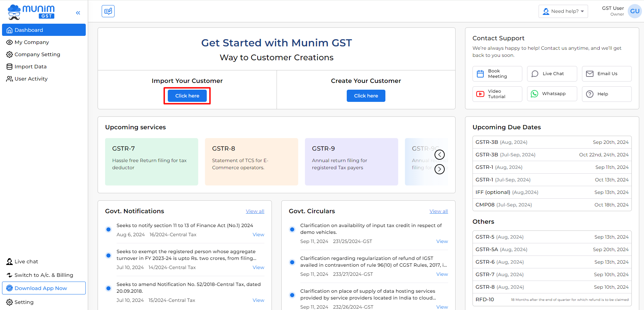Click the Help question mark button
This screenshot has width=644, height=310.
[x=606, y=94]
